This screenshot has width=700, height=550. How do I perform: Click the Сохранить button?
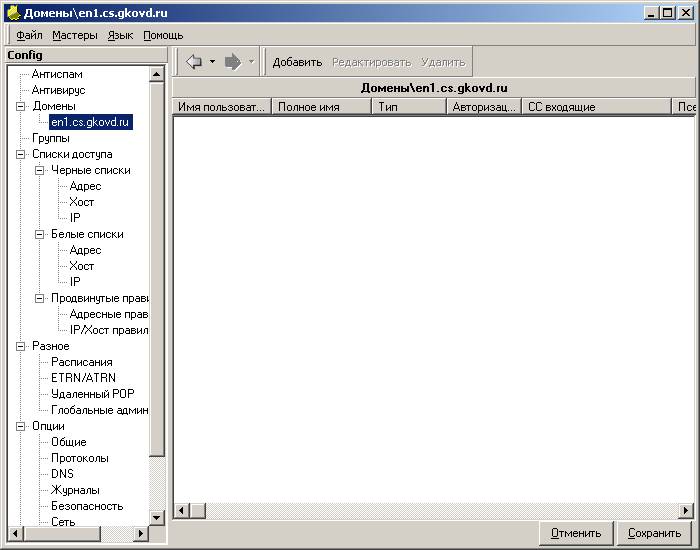[654, 533]
